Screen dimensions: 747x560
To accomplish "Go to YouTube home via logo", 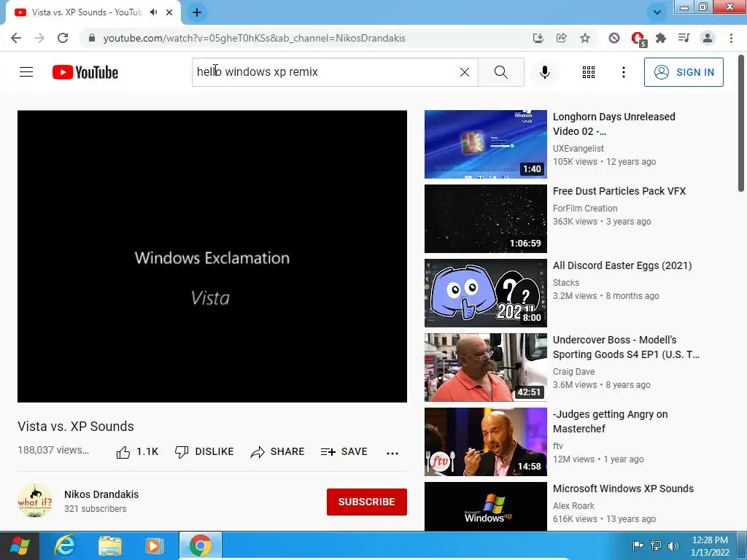I will (85, 72).
